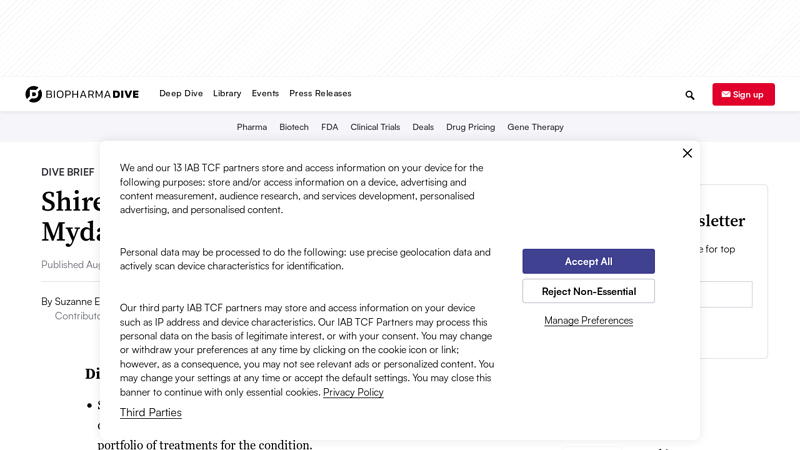800x450 pixels.
Task: Open the Third Parties link
Action: click(151, 412)
